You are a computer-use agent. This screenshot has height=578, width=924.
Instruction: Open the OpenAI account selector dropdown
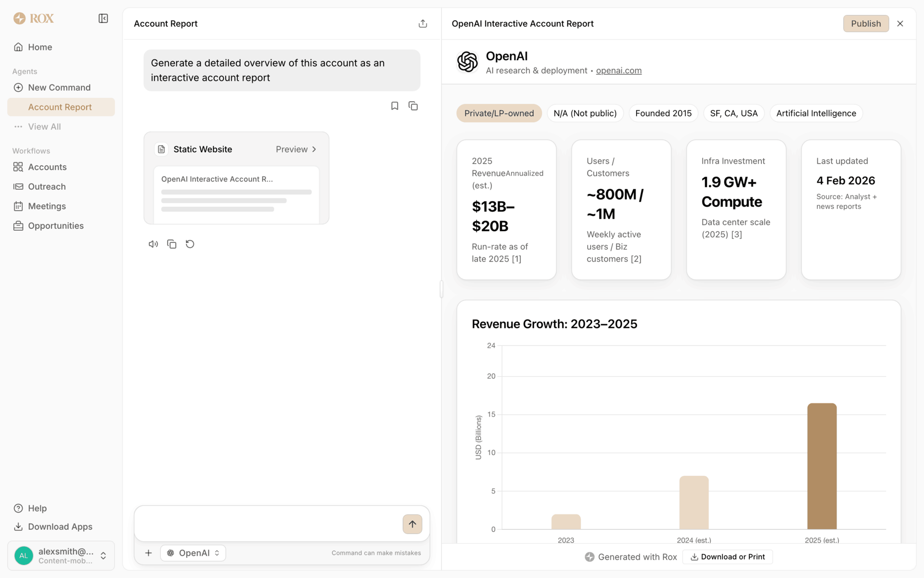(x=193, y=553)
